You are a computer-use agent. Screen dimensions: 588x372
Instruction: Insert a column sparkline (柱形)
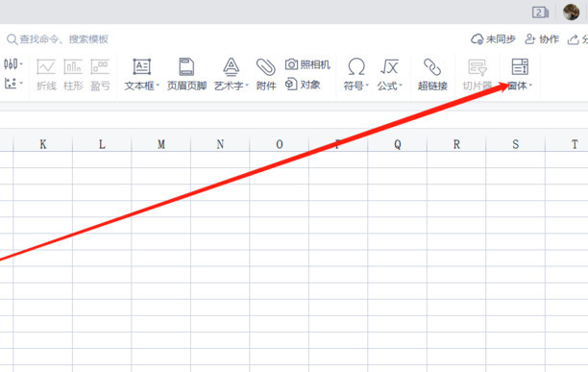[73, 75]
